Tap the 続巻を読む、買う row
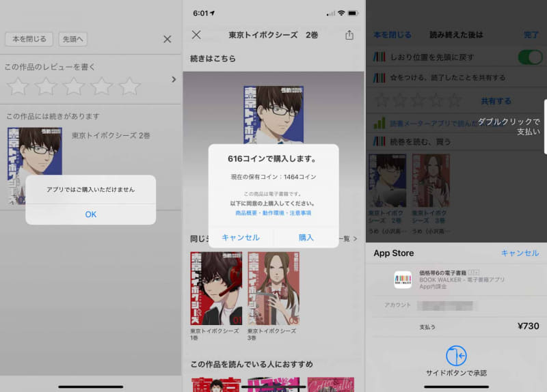The height and width of the screenshot is (392, 547). [x=456, y=141]
